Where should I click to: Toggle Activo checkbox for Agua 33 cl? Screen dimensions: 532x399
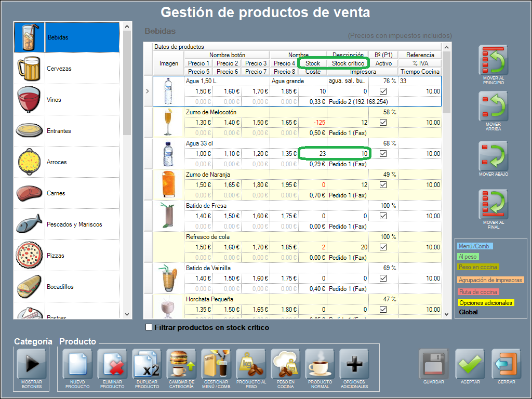pos(383,154)
